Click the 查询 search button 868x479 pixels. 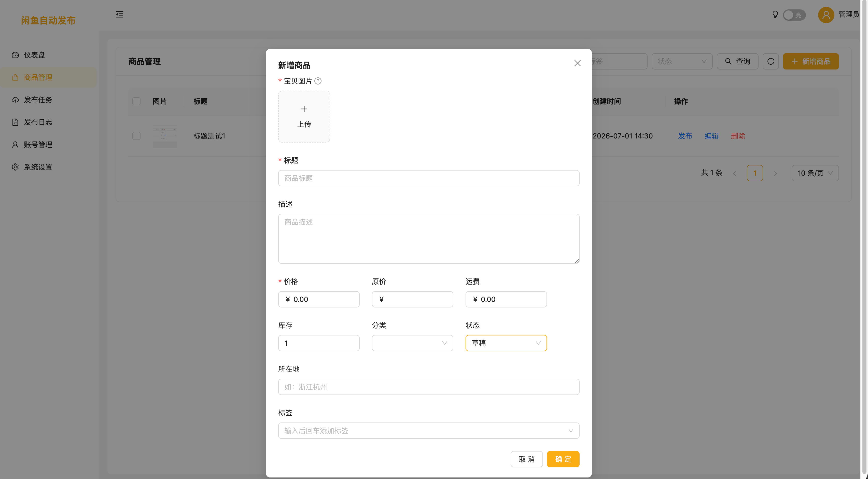coord(737,61)
